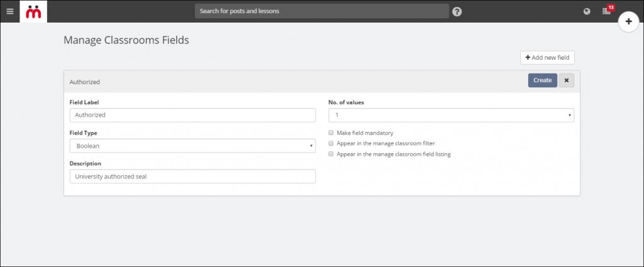Image resolution: width=644 pixels, height=267 pixels.
Task: Click the plus icon in Add new field
Action: click(x=528, y=57)
